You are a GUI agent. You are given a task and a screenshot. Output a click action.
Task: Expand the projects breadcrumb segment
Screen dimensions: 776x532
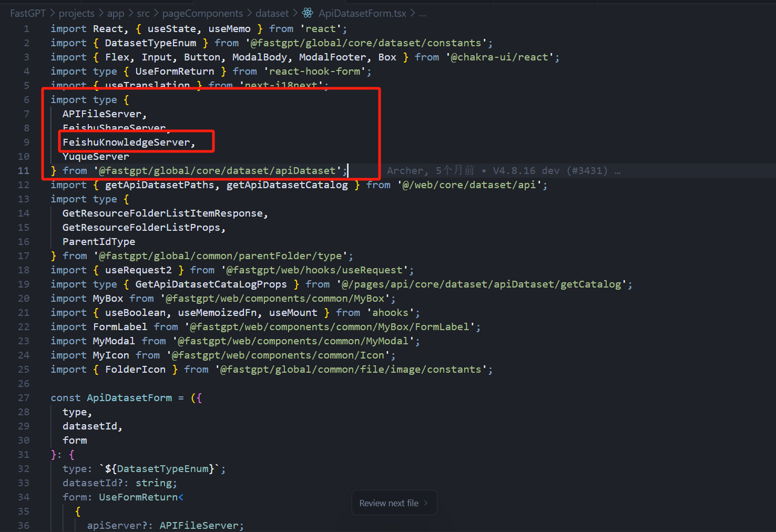[76, 13]
